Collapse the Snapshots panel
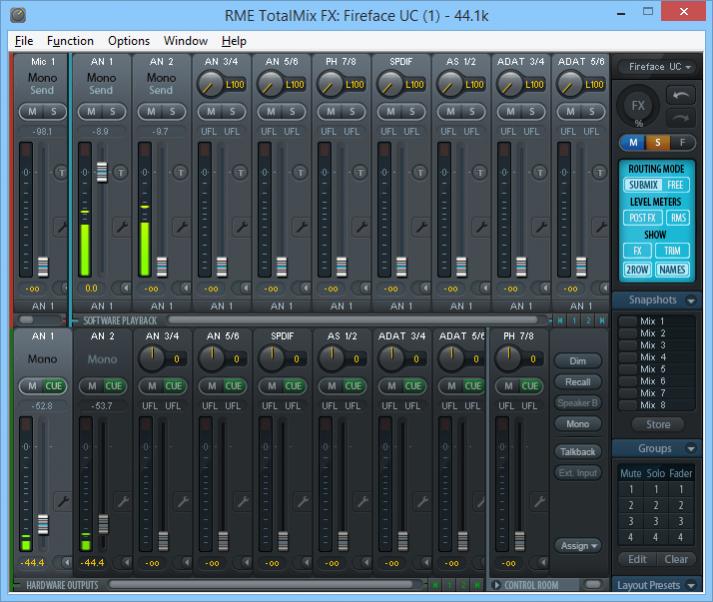The image size is (713, 602). [x=691, y=300]
